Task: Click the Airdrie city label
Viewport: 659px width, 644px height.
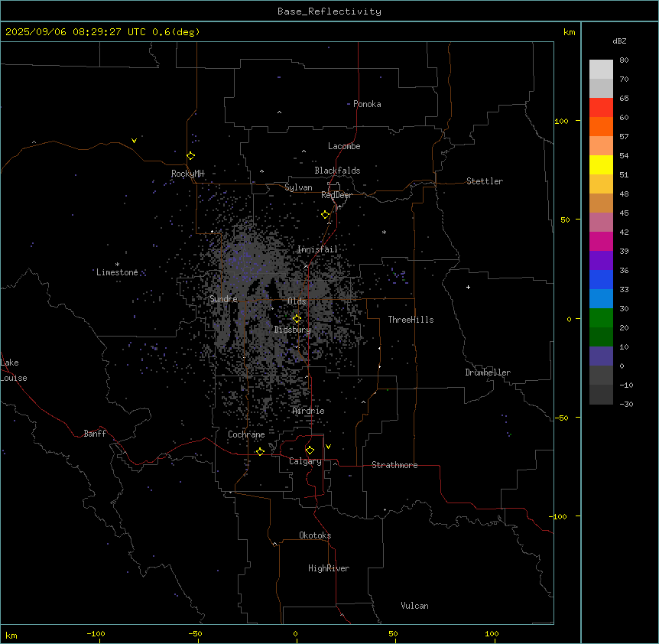Action: pyautogui.click(x=308, y=411)
